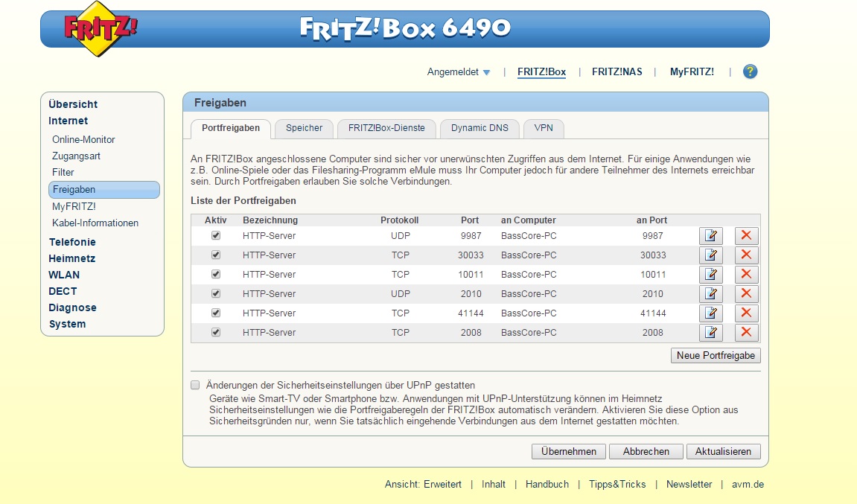Open Kabel-Informationen in the sidebar

(95, 223)
